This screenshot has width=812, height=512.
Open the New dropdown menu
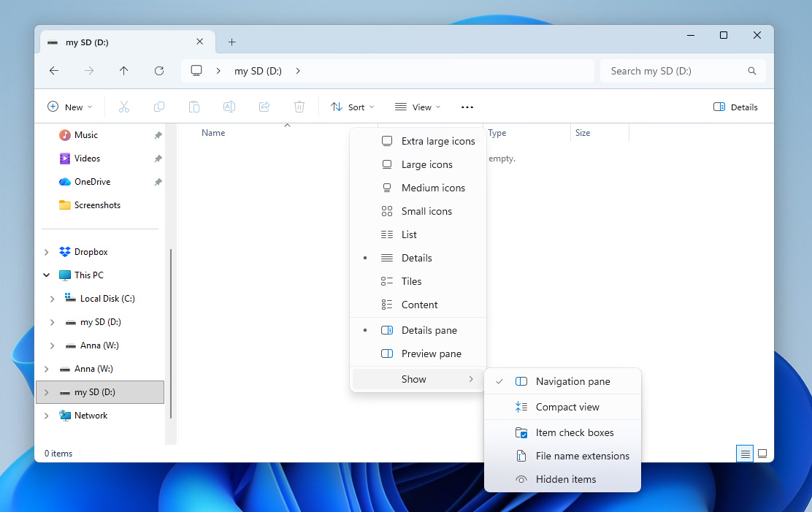(x=70, y=107)
